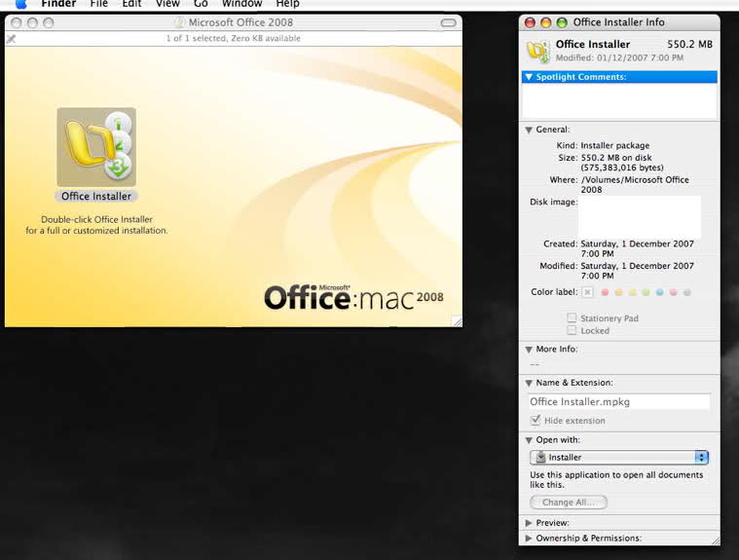Click the Microsoft Office 2008 title disk icon
The image size is (739, 560).
(x=179, y=22)
